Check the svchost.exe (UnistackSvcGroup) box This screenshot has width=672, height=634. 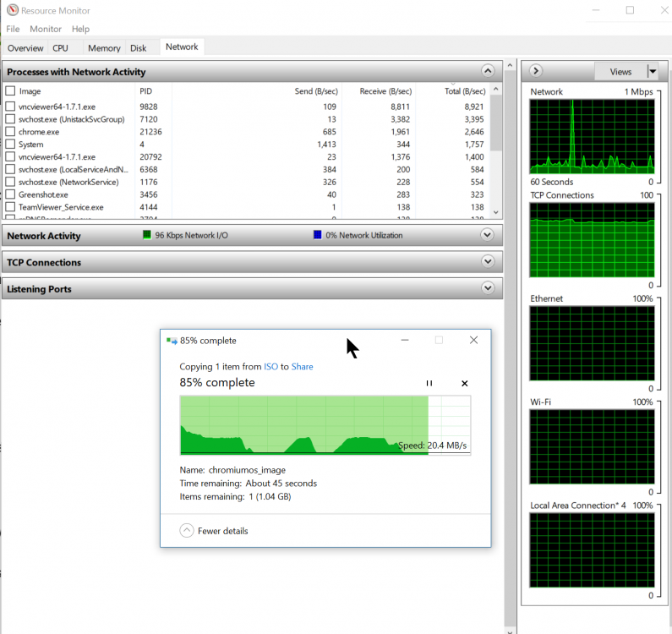pyautogui.click(x=10, y=118)
